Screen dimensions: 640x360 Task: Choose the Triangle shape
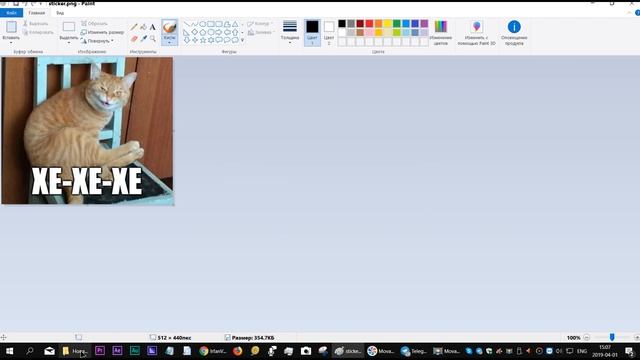(x=235, y=24)
